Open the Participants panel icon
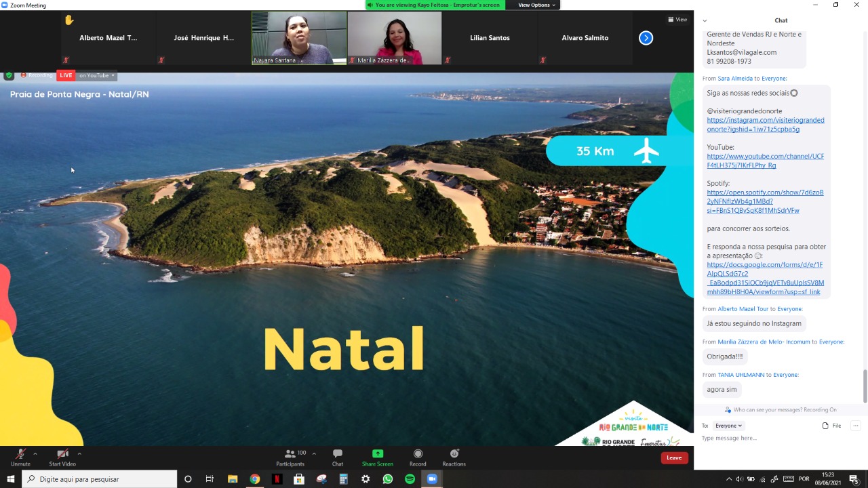This screenshot has width=868, height=488. (x=290, y=454)
